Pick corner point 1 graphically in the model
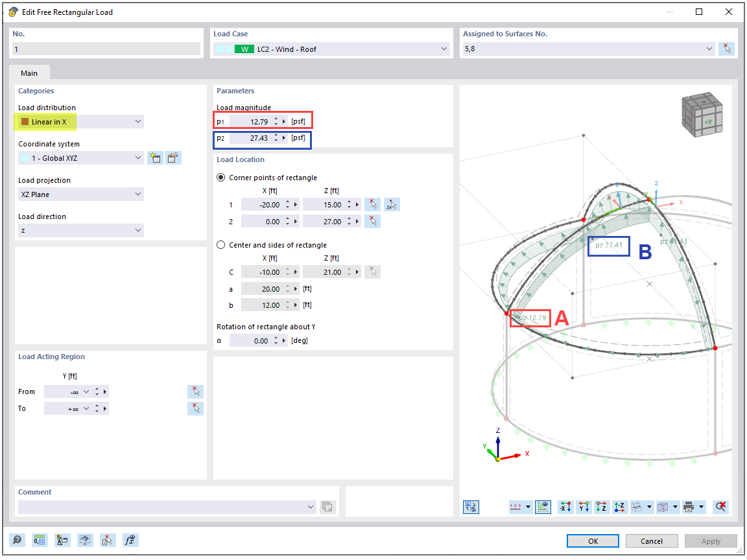 tap(373, 204)
